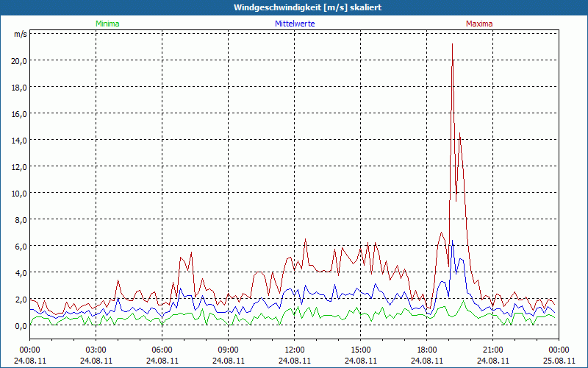Click the 09:00 time axis label
The image size is (588, 368).
(229, 350)
